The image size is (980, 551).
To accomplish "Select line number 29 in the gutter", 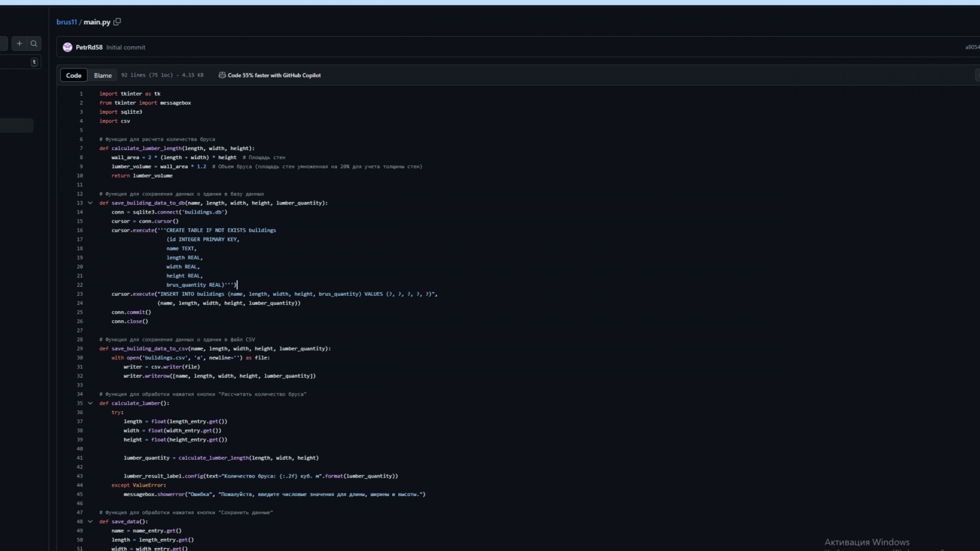I will pyautogui.click(x=80, y=349).
